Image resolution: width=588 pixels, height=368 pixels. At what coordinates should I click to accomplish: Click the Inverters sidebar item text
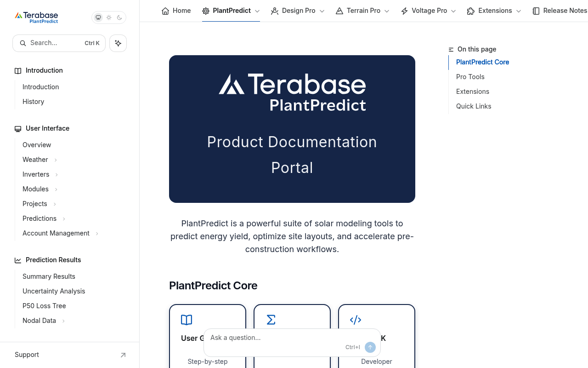pos(36,174)
